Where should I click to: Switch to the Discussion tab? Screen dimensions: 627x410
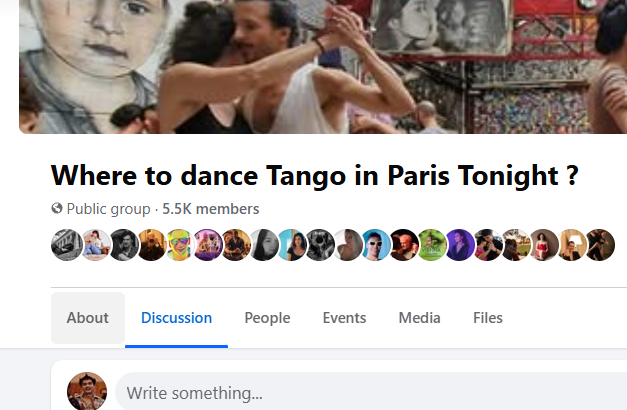[176, 318]
